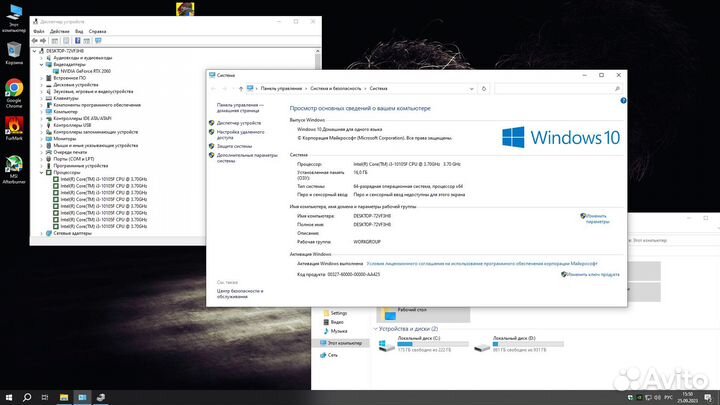
Task: Open the Файл menu in Device Manager
Action: click(39, 31)
